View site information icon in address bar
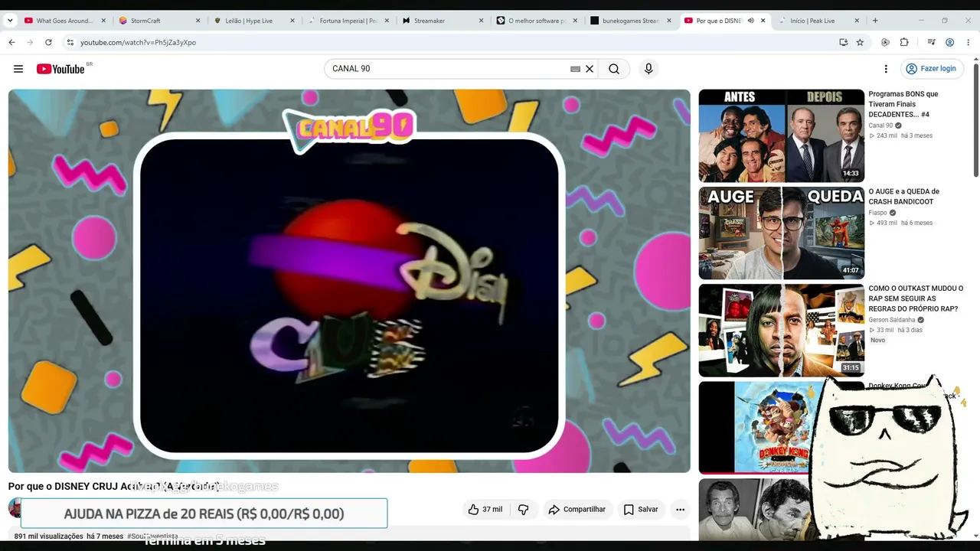Screen dimensions: 980x551 tap(70, 42)
